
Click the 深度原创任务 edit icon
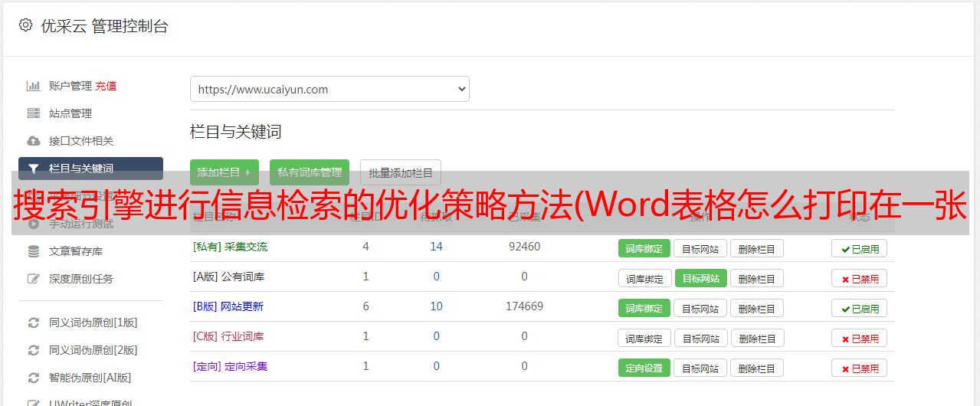tap(34, 279)
